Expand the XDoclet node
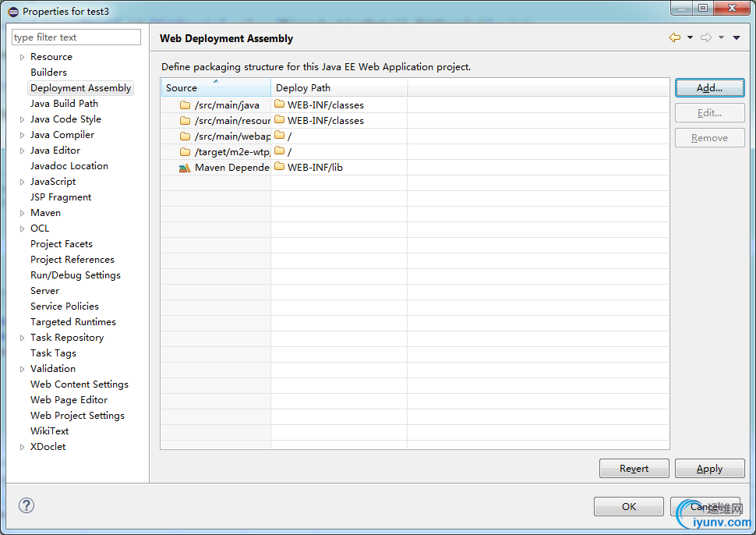 tap(22, 447)
